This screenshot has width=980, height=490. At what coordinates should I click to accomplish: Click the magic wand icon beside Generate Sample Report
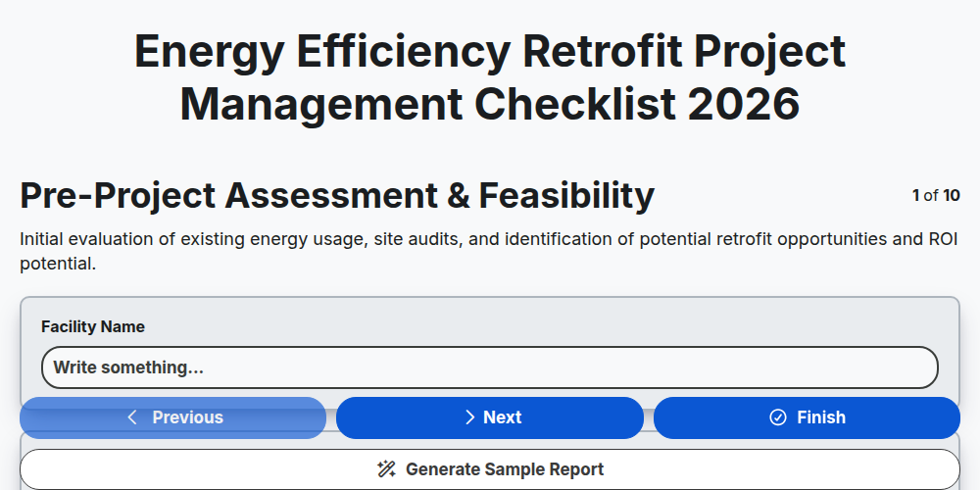point(386,469)
